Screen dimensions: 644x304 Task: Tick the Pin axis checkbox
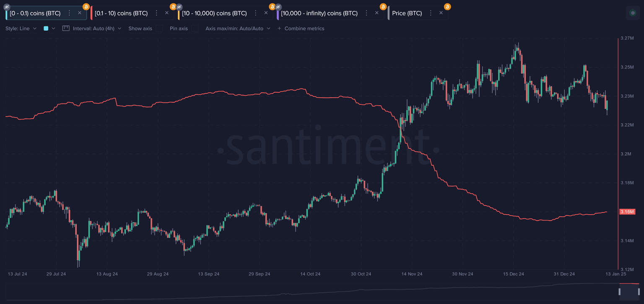click(x=195, y=29)
